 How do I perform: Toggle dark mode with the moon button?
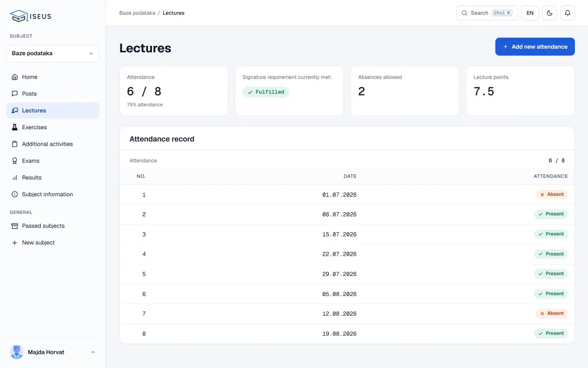[549, 13]
